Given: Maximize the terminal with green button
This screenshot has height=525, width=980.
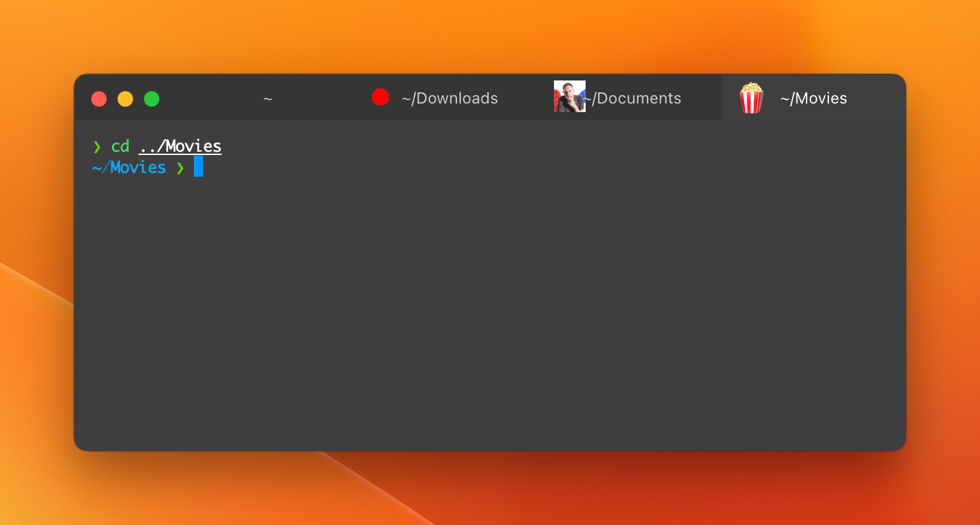Looking at the screenshot, I should tap(152, 99).
